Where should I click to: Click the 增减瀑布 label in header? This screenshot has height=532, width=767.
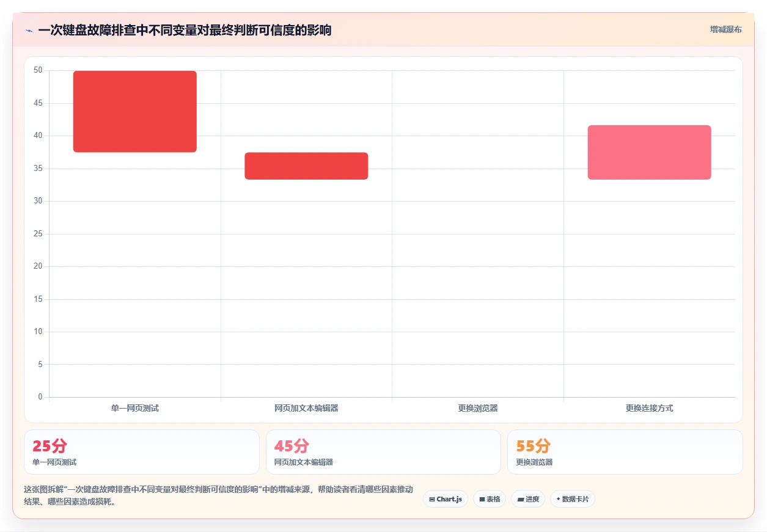(725, 29)
